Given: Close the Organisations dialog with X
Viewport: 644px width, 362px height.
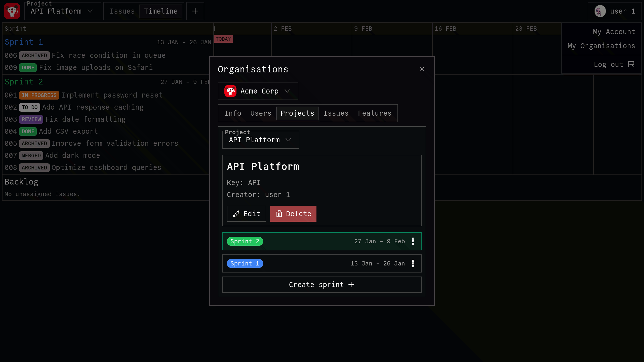Looking at the screenshot, I should (x=422, y=69).
